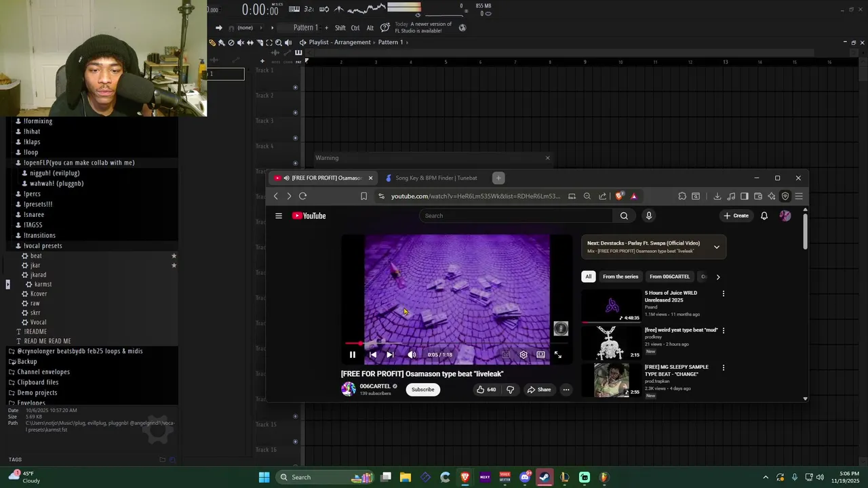Go to previous video in YouTube player
Viewport: 868px width, 488px height.
(x=372, y=354)
